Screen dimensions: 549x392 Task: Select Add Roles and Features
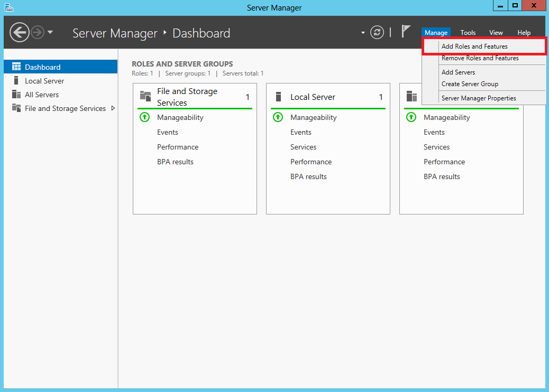[474, 46]
